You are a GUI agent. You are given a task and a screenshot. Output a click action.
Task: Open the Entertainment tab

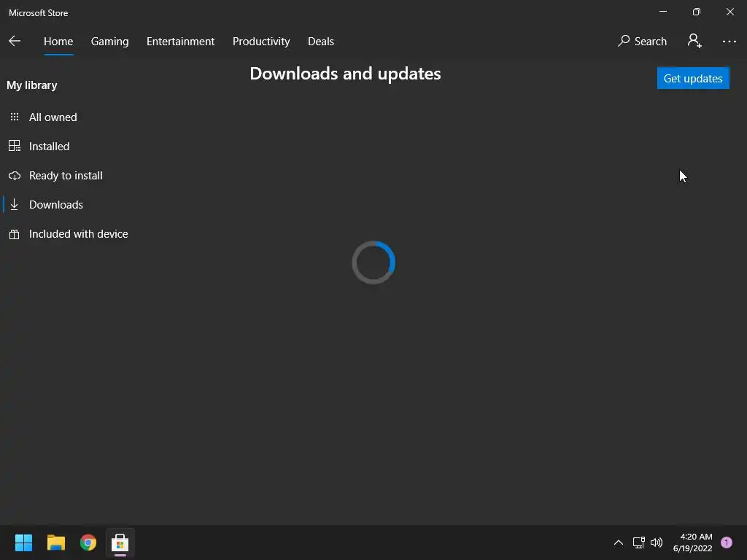click(181, 42)
